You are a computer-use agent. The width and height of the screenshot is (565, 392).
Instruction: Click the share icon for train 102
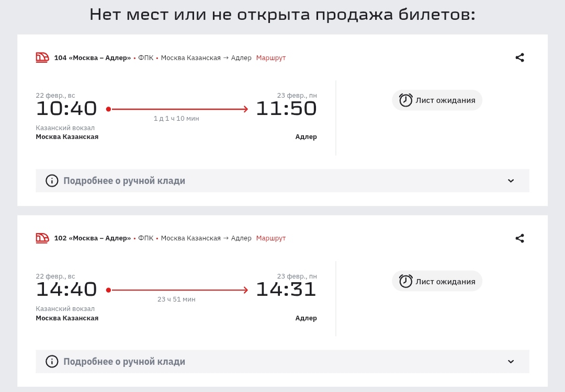(x=519, y=238)
